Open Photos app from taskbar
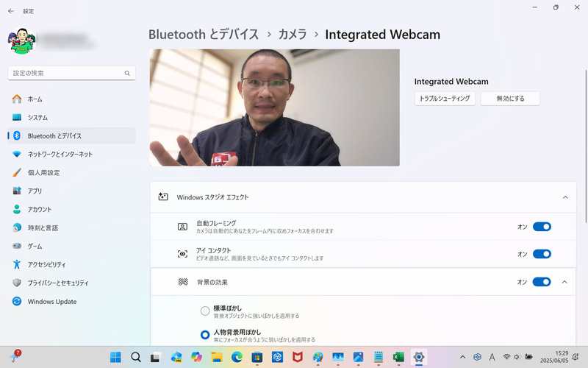 (x=358, y=357)
